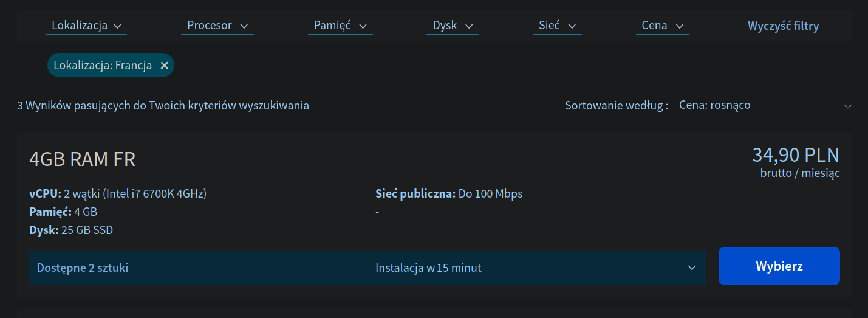
Task: Click the Pamięć: 4 GB spec line
Action: click(63, 212)
